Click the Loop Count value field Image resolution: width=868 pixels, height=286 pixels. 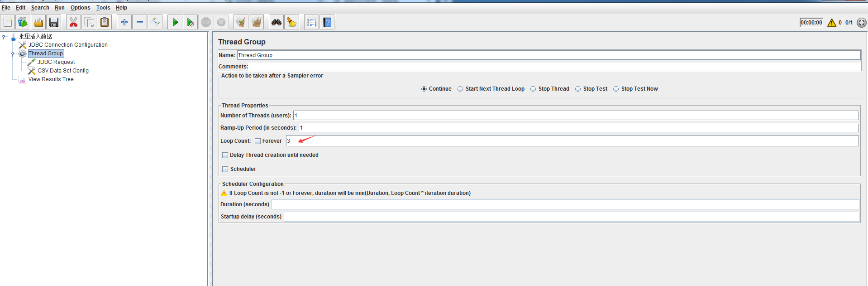click(572, 141)
